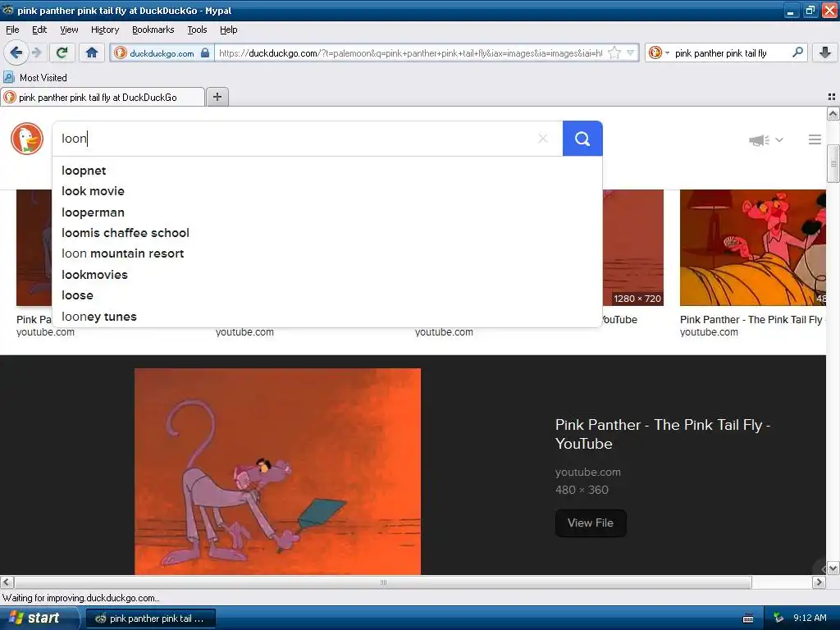Pick 'loomis chaffee school' suggestion

coord(327,233)
